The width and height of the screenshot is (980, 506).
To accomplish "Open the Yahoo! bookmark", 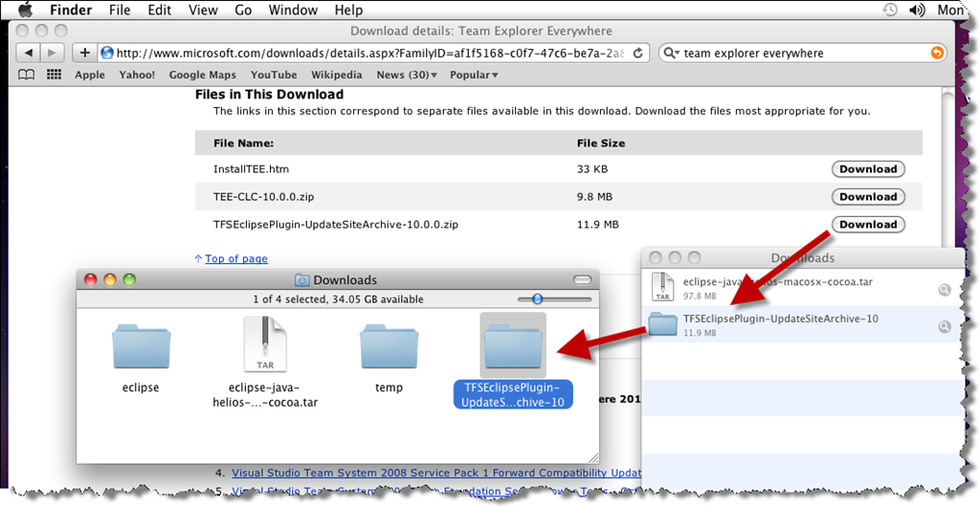I will (x=137, y=75).
